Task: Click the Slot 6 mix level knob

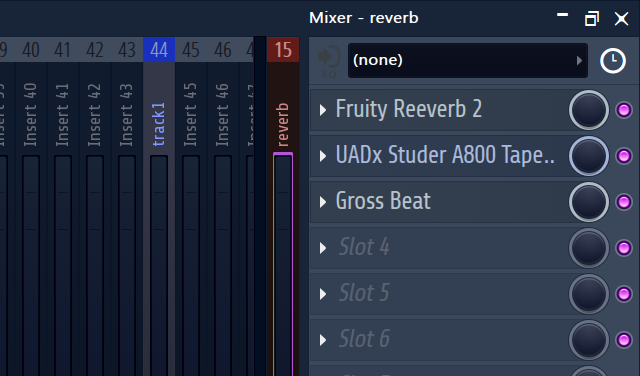Action: pyautogui.click(x=589, y=340)
